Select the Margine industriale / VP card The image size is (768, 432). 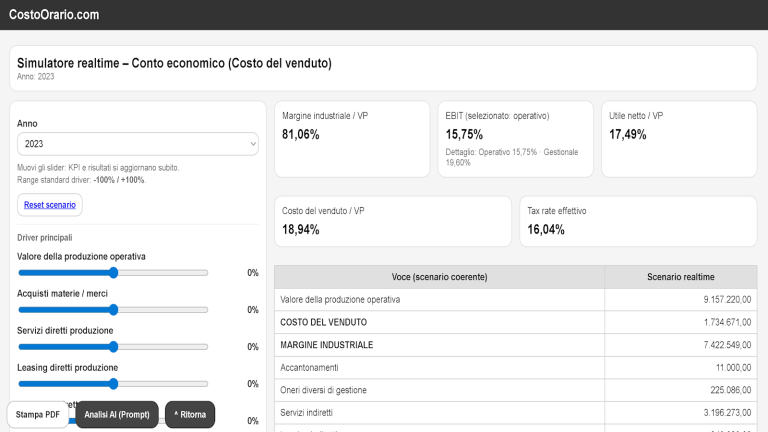click(351, 138)
